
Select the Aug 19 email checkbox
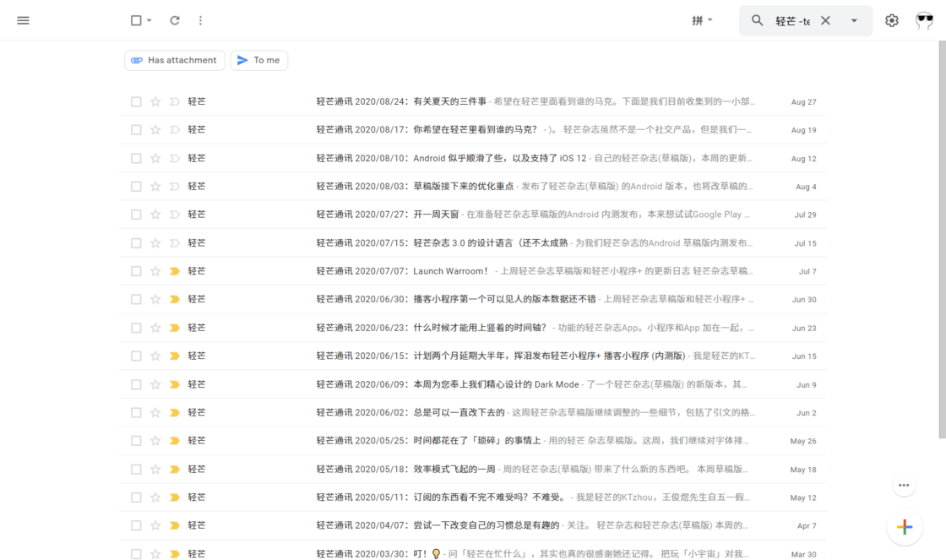coord(136,130)
